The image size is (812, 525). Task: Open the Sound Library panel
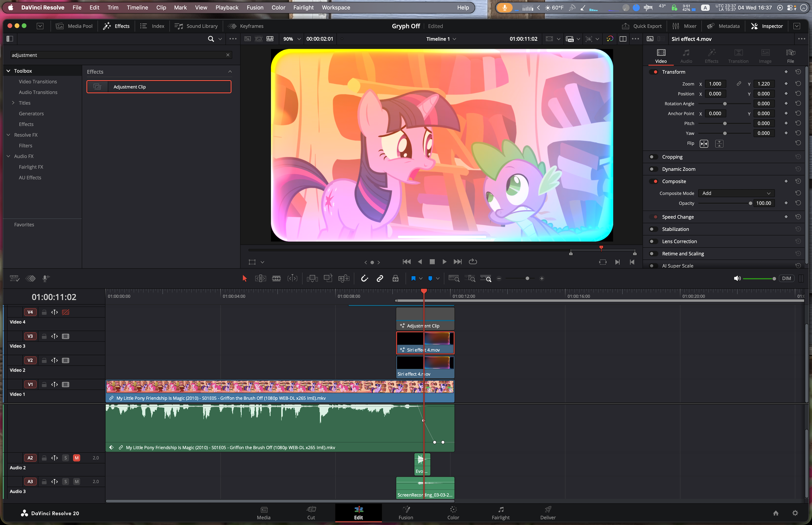pyautogui.click(x=196, y=26)
